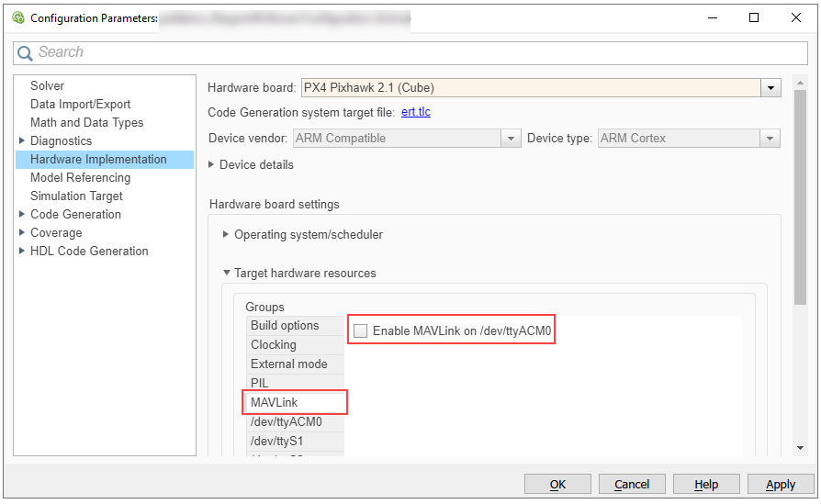
Task: Click the Coverage label in tree
Action: (x=56, y=233)
